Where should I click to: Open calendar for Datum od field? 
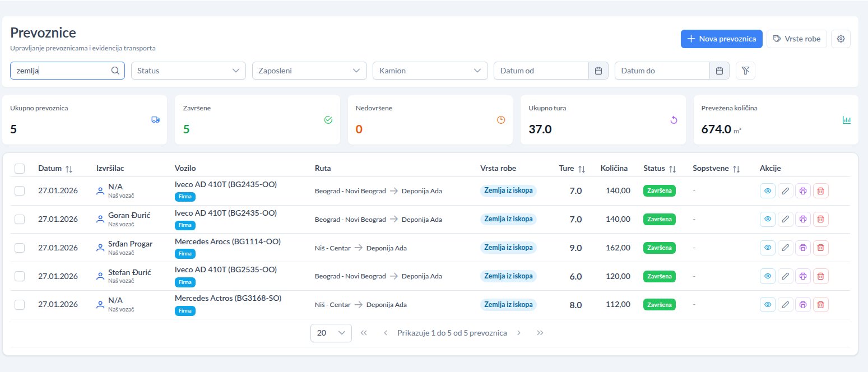pyautogui.click(x=598, y=71)
